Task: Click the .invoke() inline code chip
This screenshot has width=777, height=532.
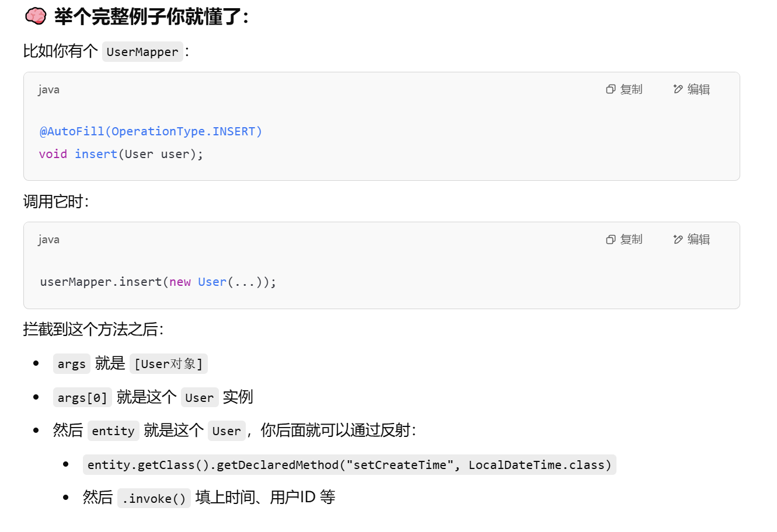Action: tap(154, 497)
